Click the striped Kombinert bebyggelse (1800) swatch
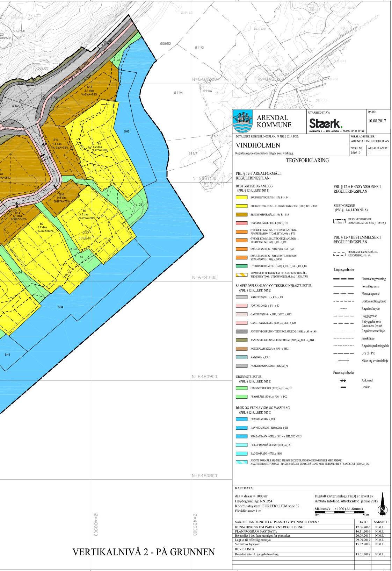The height and width of the screenshot is (571, 392). point(242,275)
